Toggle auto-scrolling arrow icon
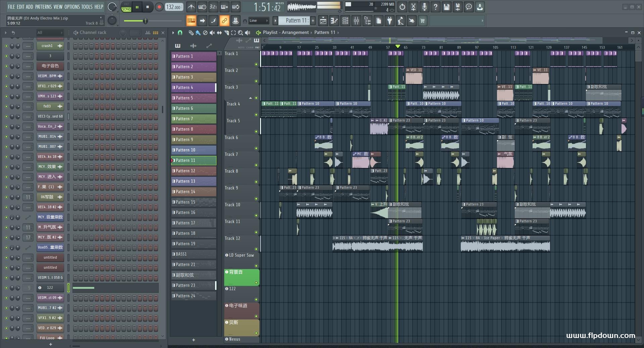Viewport: 644px width, 348px height. (202, 21)
